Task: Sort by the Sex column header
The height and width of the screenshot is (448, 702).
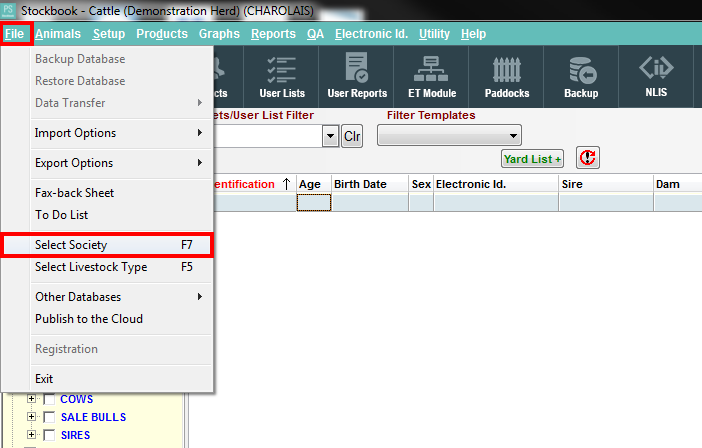Action: (421, 184)
